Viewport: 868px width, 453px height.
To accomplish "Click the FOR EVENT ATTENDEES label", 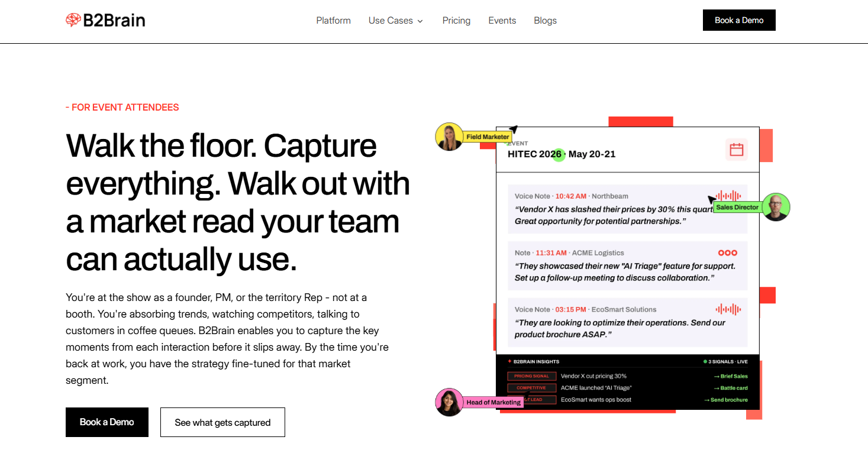I will 122,107.
